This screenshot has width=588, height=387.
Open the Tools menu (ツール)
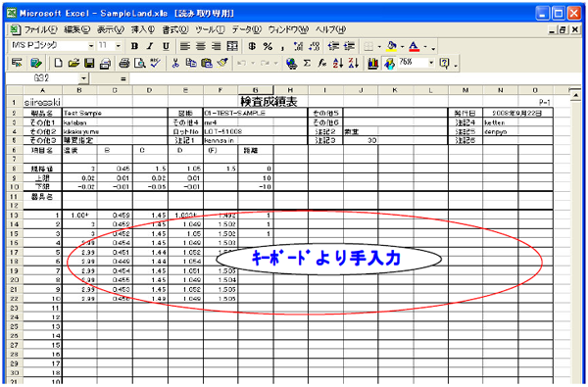click(210, 29)
